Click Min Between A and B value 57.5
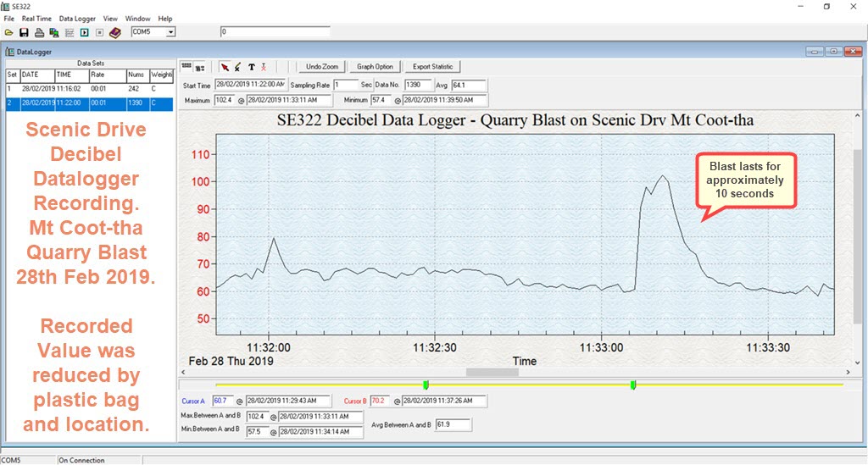Viewport: 868px width, 465px height. pyautogui.click(x=257, y=432)
